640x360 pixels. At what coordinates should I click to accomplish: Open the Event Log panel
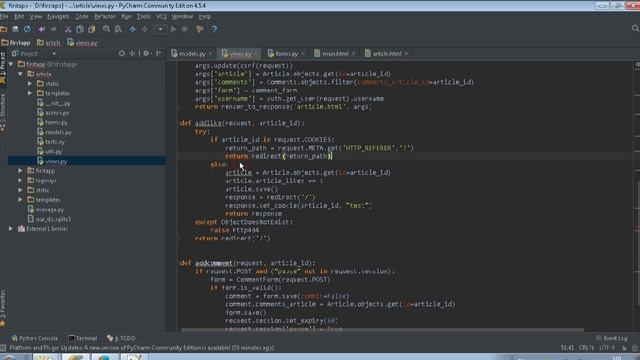612,338
